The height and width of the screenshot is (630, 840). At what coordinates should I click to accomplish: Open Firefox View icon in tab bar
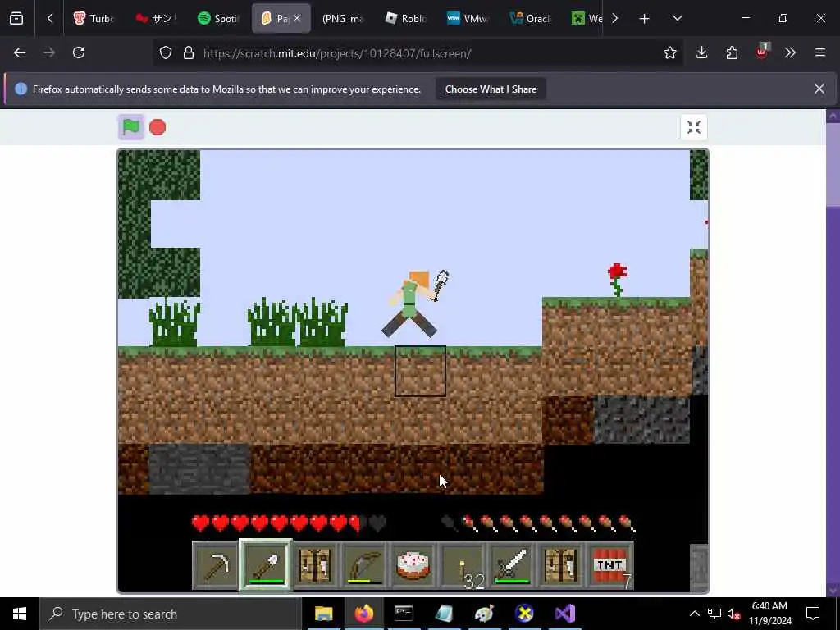[16, 18]
